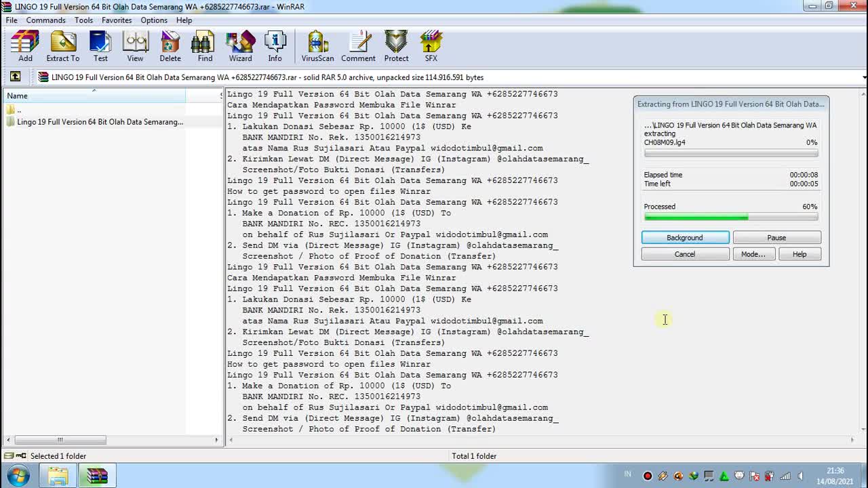Click the power plug tray icon
The image size is (868, 488).
tap(770, 476)
